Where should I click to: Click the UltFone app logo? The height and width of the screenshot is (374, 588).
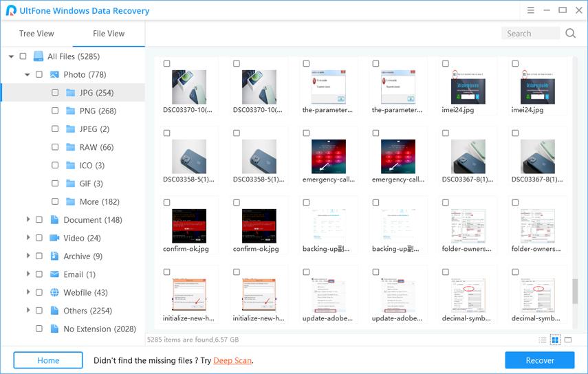(x=11, y=10)
